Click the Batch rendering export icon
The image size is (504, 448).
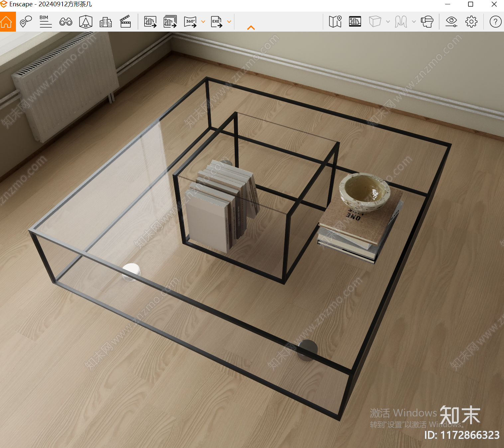[x=170, y=22]
